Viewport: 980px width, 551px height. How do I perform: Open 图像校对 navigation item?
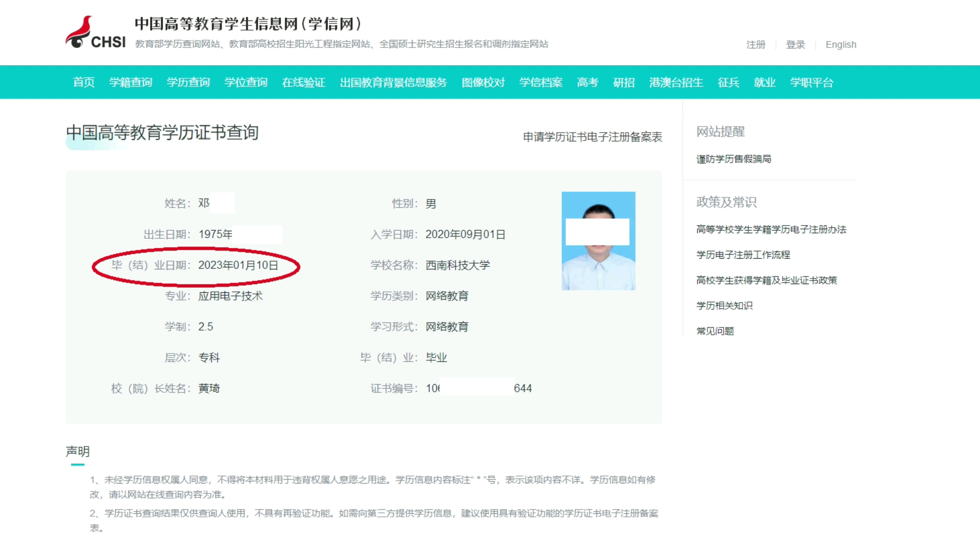point(483,82)
